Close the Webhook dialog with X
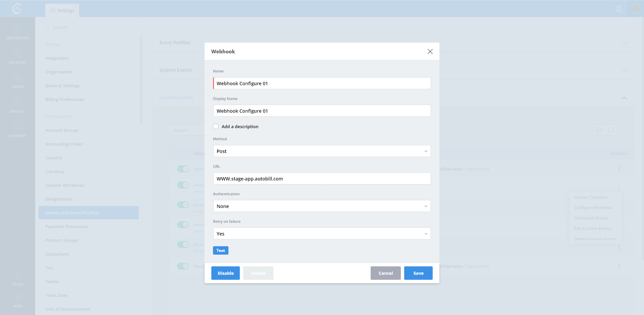The image size is (644, 315). click(430, 51)
